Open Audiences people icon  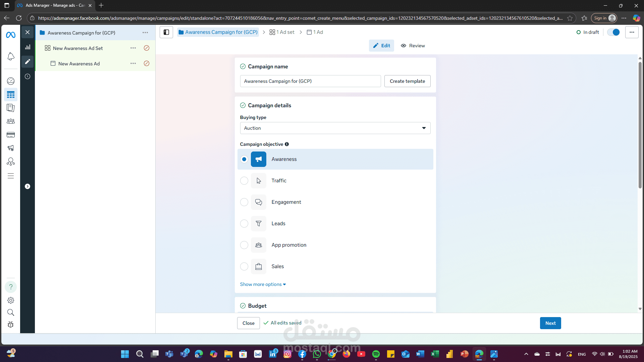pos(11,121)
